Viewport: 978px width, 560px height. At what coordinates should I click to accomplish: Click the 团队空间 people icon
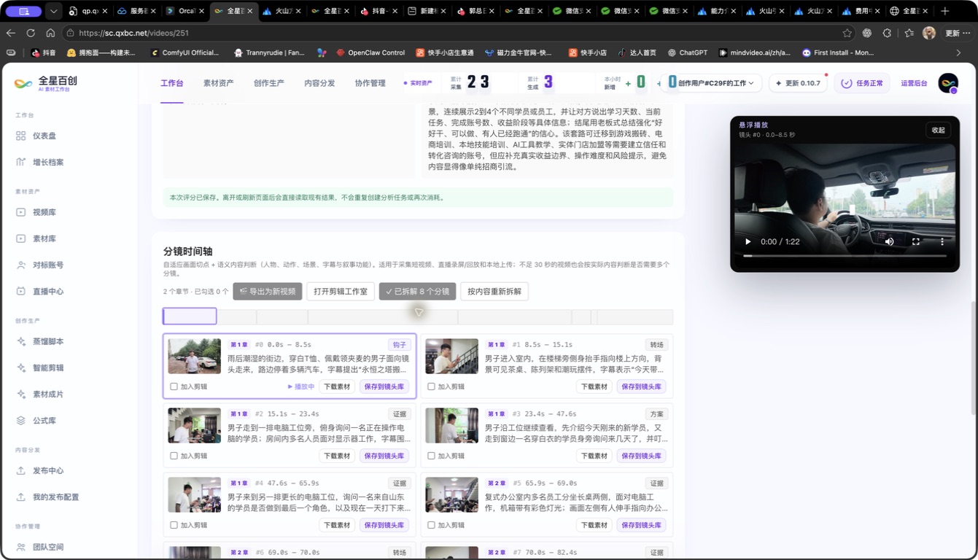20,547
